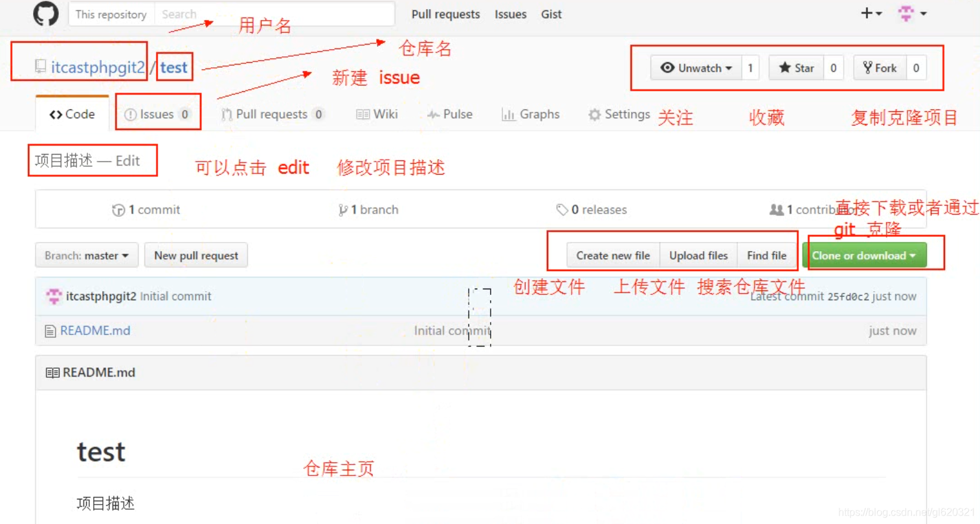Open the Graphs tab
This screenshot has width=980, height=524.
point(530,114)
